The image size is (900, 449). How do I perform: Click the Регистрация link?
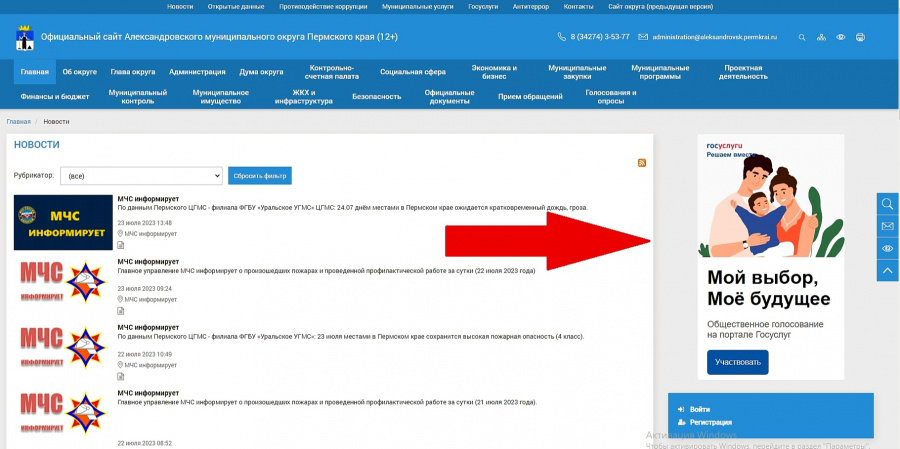point(711,423)
